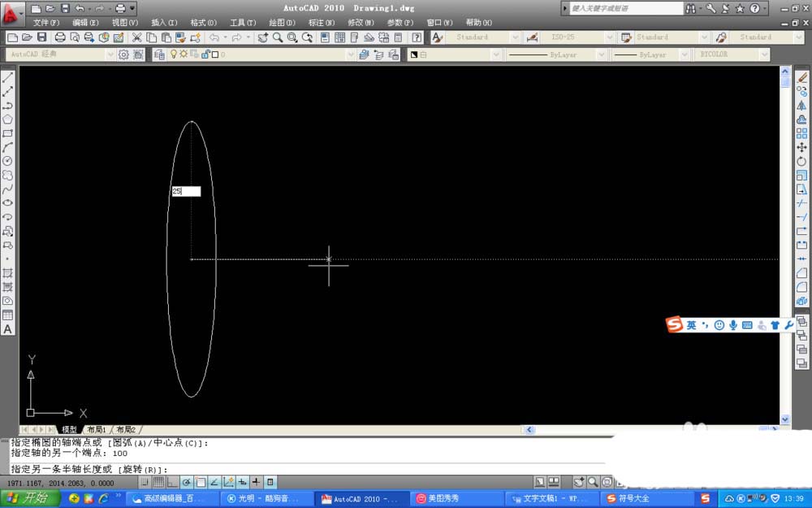812x508 pixels.
Task: Click the Plot (printer) icon in standard toolbar
Action: pyautogui.click(x=60, y=37)
